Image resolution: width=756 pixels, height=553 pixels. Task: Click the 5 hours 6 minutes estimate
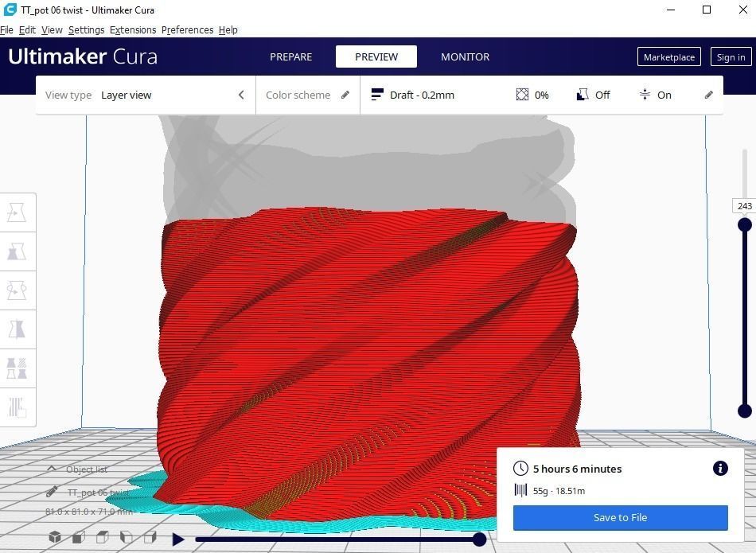click(577, 469)
